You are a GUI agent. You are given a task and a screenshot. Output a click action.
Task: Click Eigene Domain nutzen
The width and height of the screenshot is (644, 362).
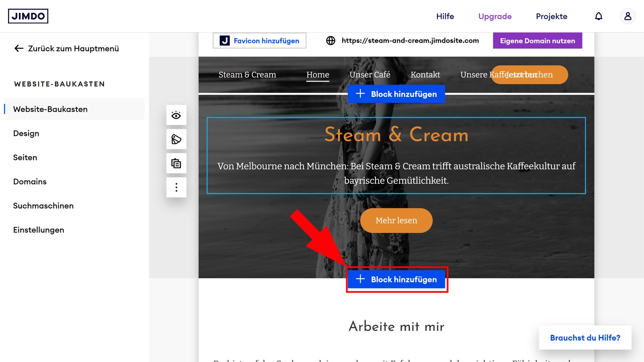tap(537, 41)
